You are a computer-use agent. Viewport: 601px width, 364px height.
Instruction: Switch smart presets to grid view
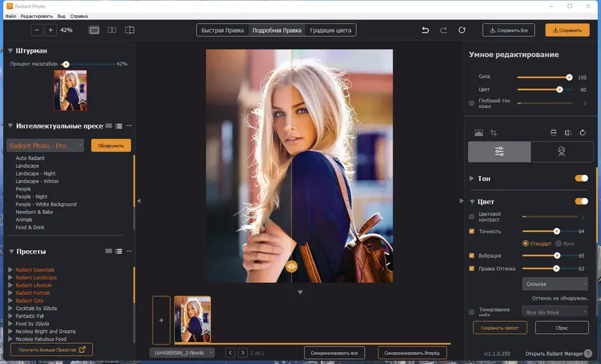pyautogui.click(x=109, y=125)
